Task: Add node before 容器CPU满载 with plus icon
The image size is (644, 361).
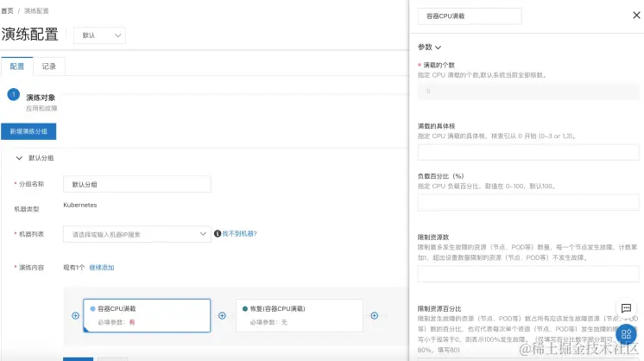Action: [76, 315]
